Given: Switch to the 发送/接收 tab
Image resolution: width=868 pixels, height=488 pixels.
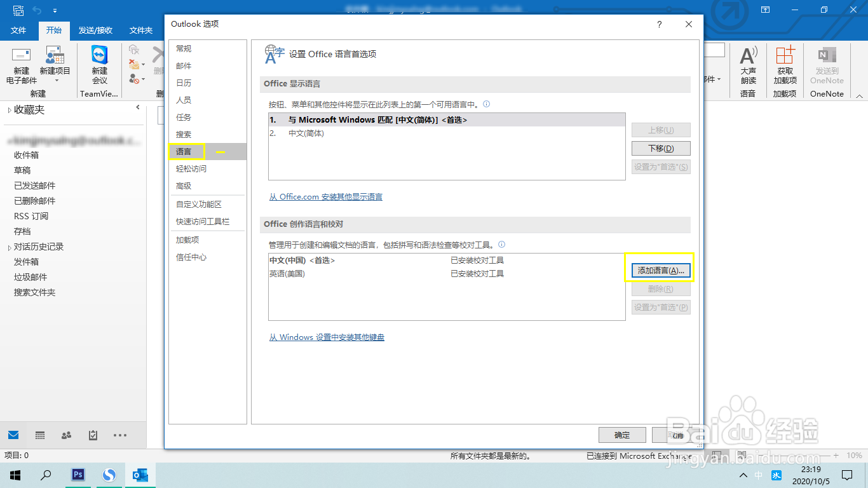Looking at the screenshot, I should 95,30.
